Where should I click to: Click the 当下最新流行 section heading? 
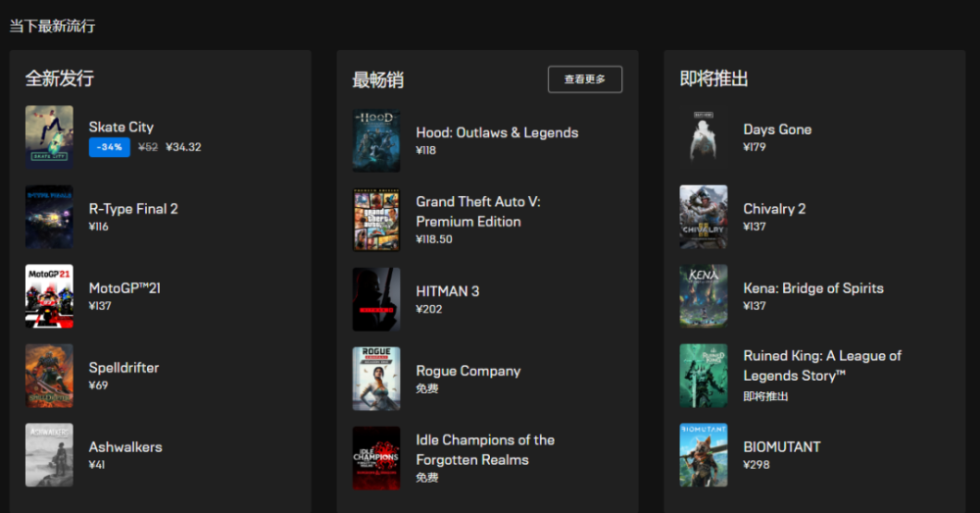click(x=53, y=26)
